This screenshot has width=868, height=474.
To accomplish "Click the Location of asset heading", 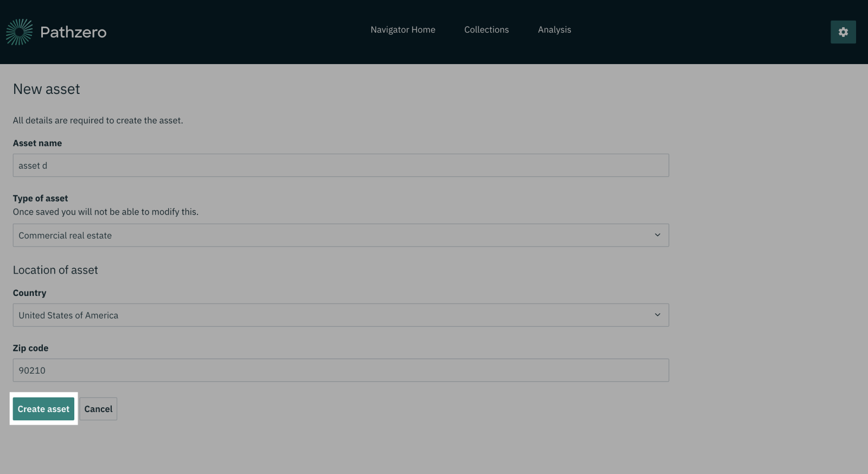I will pos(55,270).
